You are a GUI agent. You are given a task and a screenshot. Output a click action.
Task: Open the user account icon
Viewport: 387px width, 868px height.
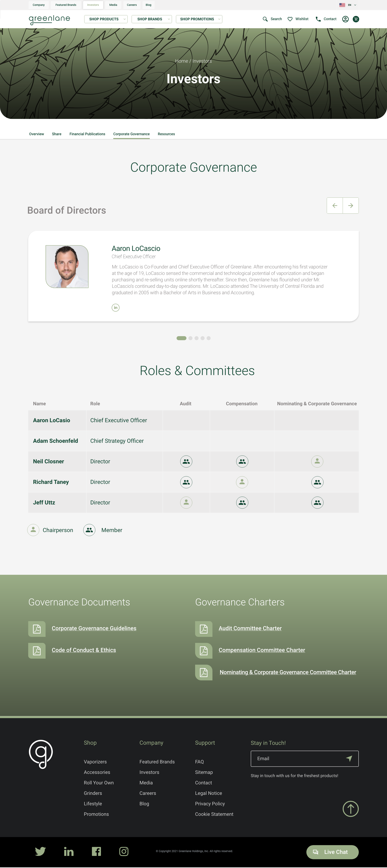[345, 19]
